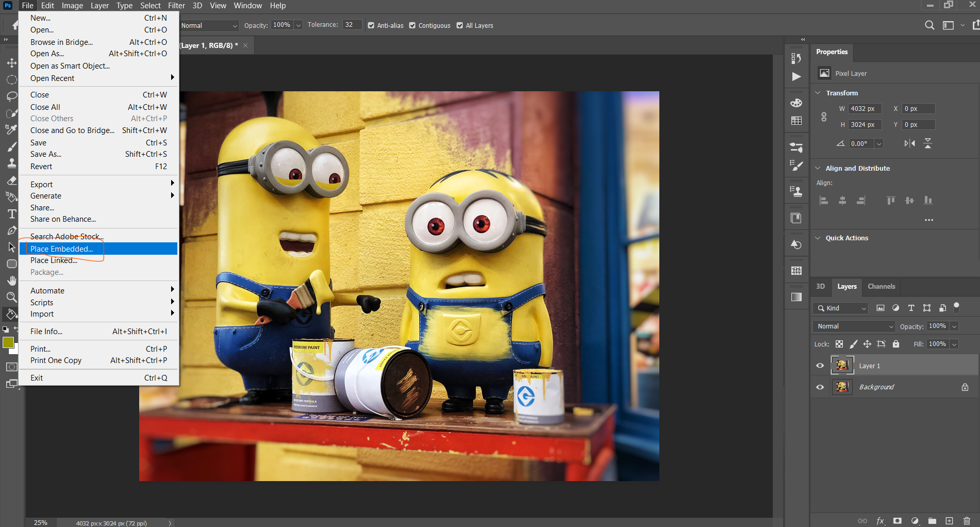Open the Opacity dropdown in options bar
The width and height of the screenshot is (980, 527).
pos(298,25)
